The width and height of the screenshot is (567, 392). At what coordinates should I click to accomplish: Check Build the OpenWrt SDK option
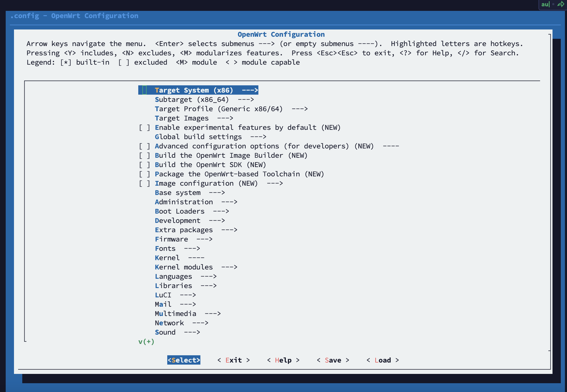144,165
